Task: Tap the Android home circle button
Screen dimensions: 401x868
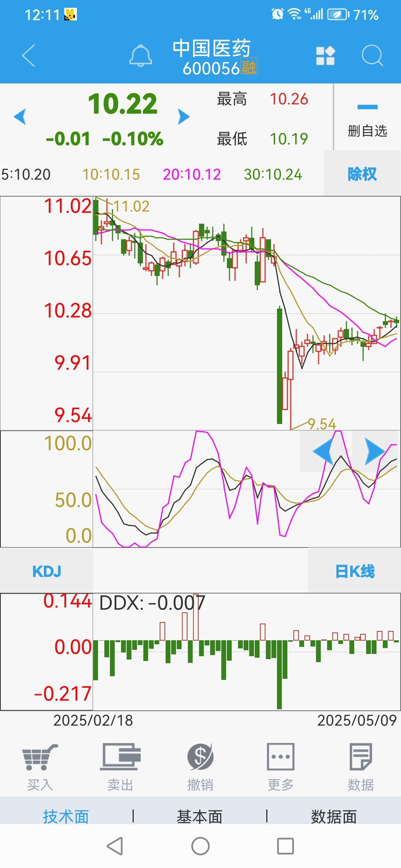Action: tap(200, 846)
